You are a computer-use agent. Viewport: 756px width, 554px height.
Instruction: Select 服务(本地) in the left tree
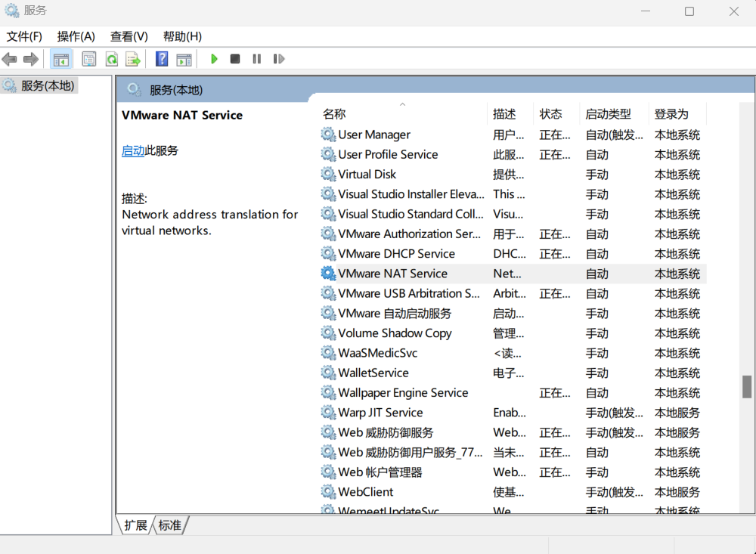pos(47,86)
